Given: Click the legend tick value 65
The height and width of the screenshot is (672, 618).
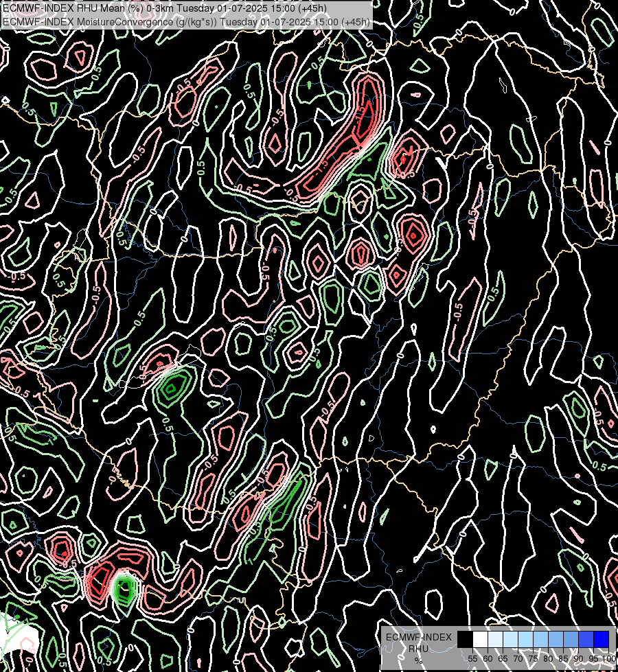Looking at the screenshot, I should tap(503, 659).
